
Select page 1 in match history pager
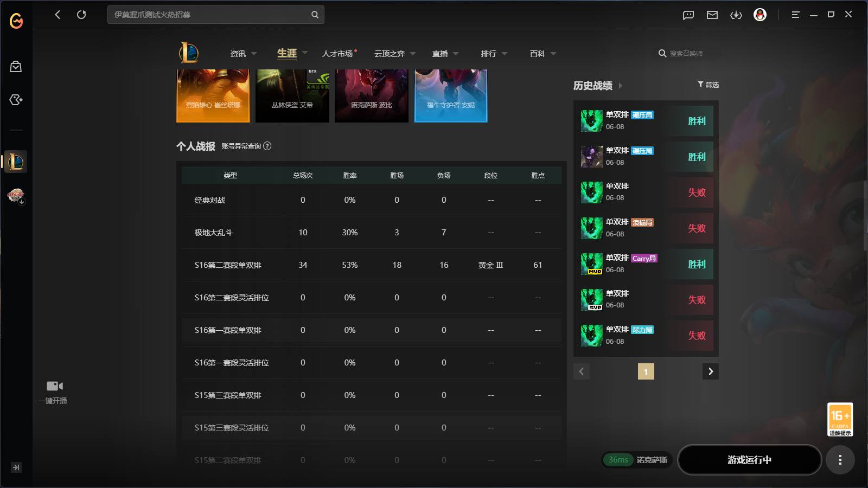[646, 371]
